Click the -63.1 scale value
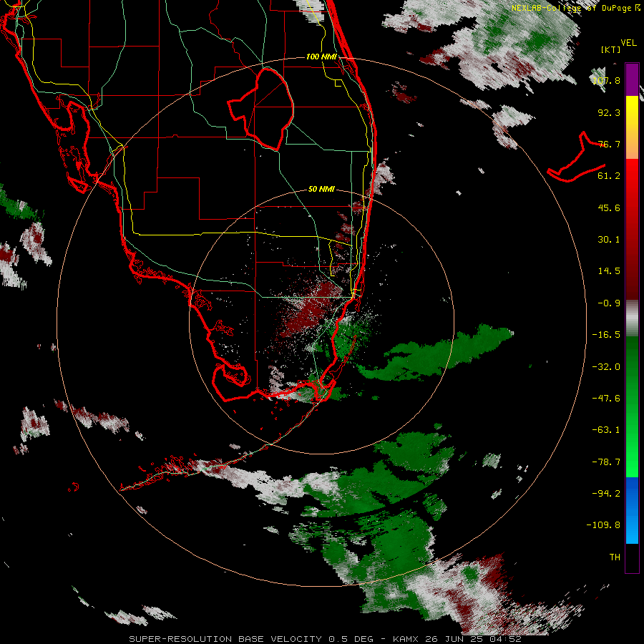 [606, 430]
